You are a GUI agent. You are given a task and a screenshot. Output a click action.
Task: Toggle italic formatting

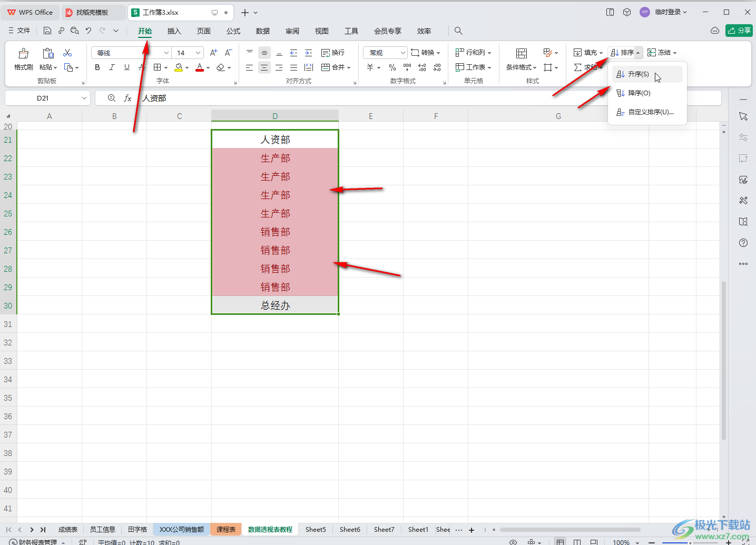pyautogui.click(x=112, y=67)
